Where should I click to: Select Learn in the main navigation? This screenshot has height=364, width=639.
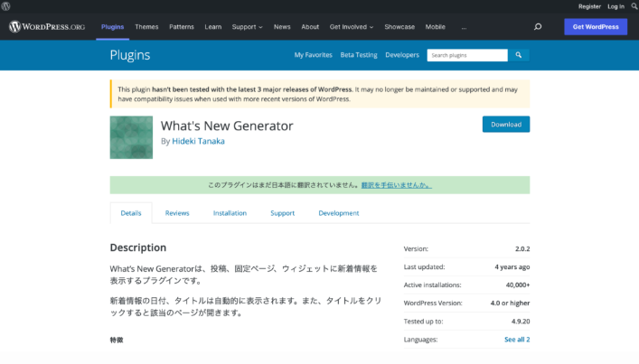pyautogui.click(x=213, y=27)
